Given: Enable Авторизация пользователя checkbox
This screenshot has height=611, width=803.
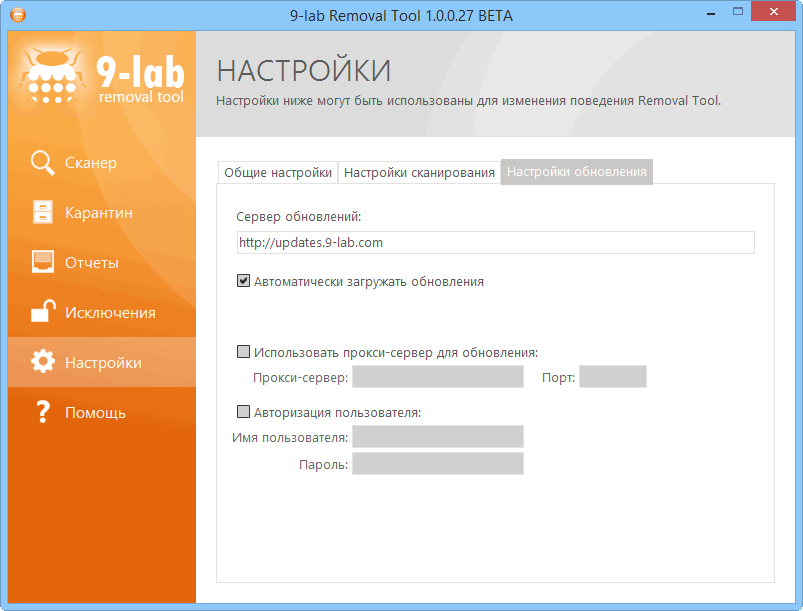Looking at the screenshot, I should [243, 411].
